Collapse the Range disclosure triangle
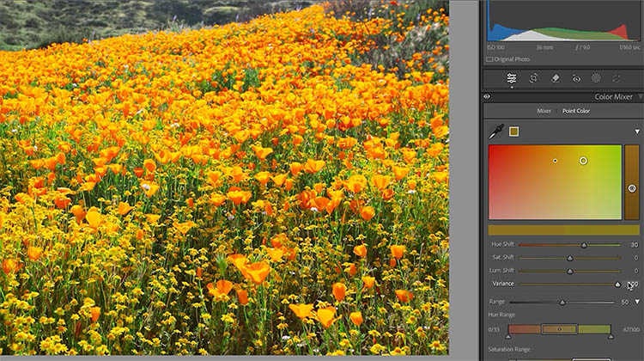Screen dimensions: 644x361 [637, 302]
